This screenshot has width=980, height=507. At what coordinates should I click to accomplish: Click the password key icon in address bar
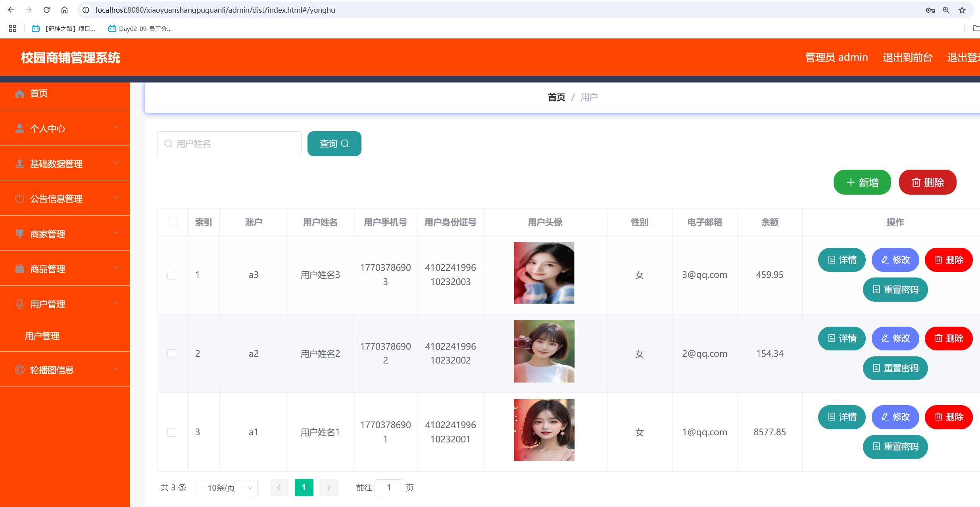[930, 10]
